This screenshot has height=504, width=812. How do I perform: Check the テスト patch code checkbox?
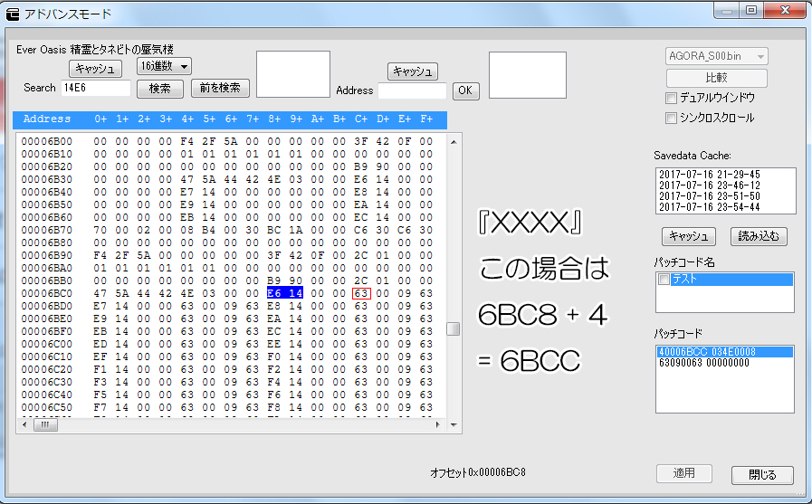664,280
